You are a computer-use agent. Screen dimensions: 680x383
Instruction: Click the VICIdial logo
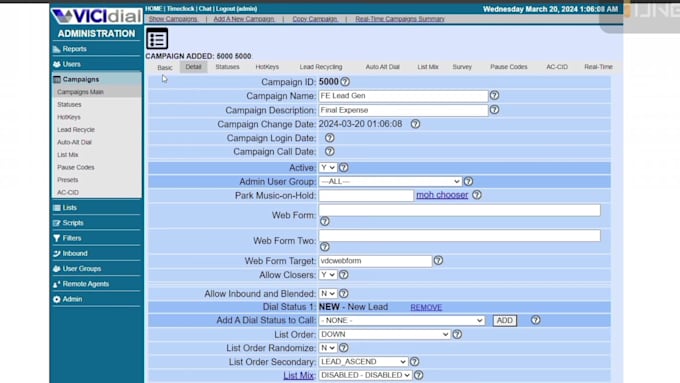96,16
